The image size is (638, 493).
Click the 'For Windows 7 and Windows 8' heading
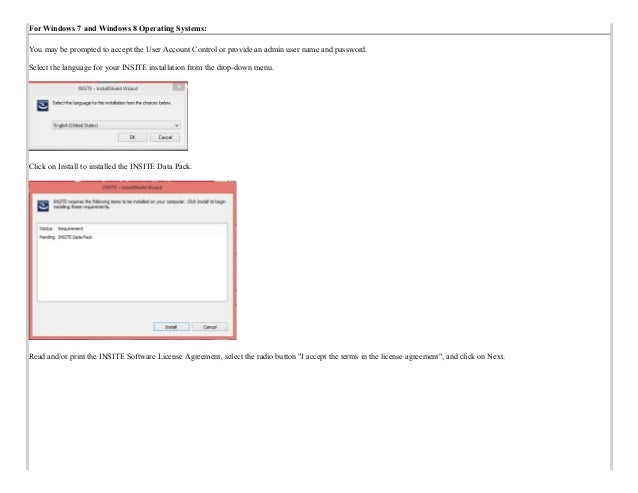coord(118,28)
